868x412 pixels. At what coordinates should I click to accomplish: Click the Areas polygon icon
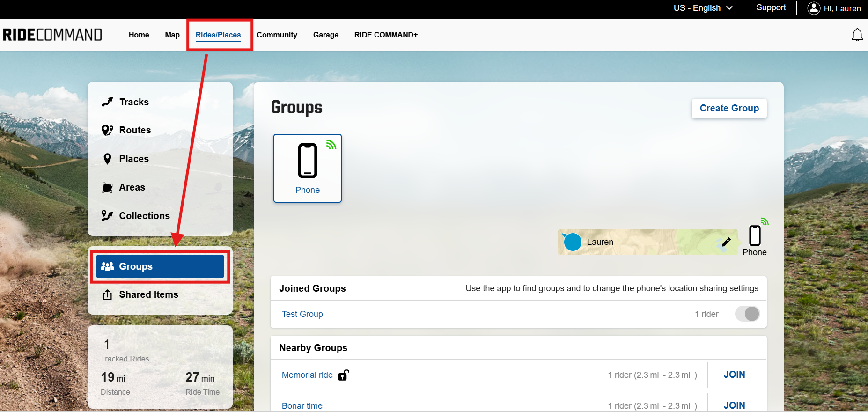click(107, 187)
